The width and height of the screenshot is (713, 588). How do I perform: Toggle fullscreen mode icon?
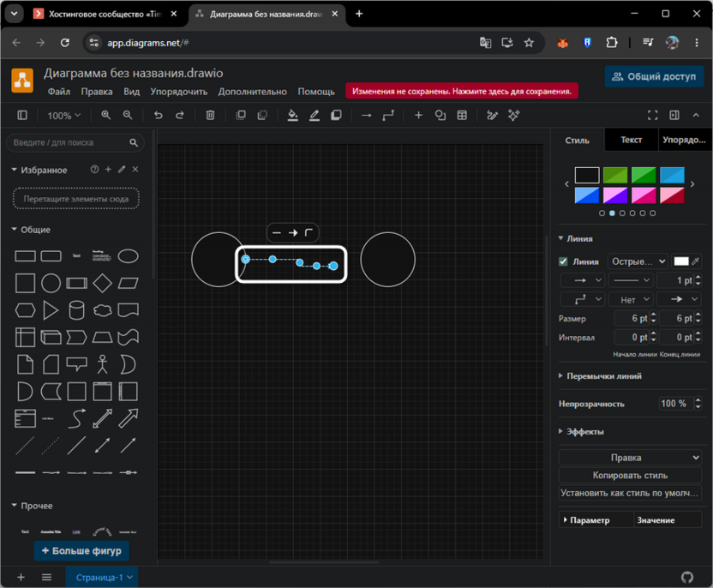click(652, 116)
